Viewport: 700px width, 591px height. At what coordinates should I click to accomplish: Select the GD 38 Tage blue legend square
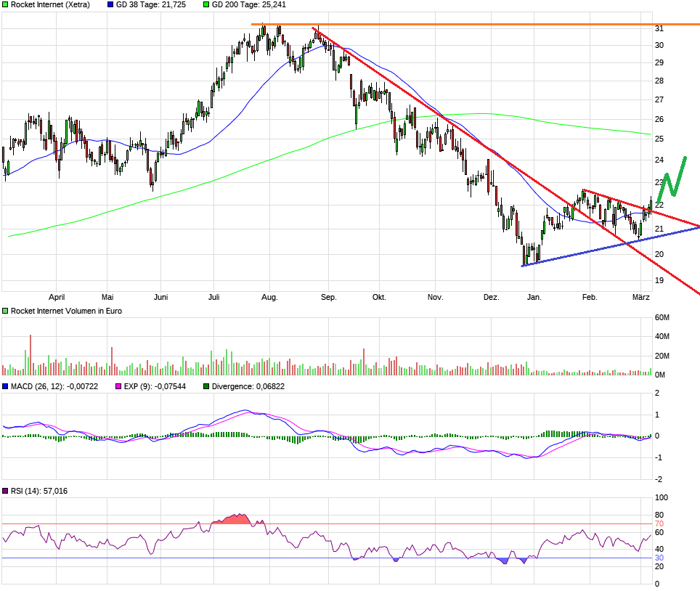[110, 5]
